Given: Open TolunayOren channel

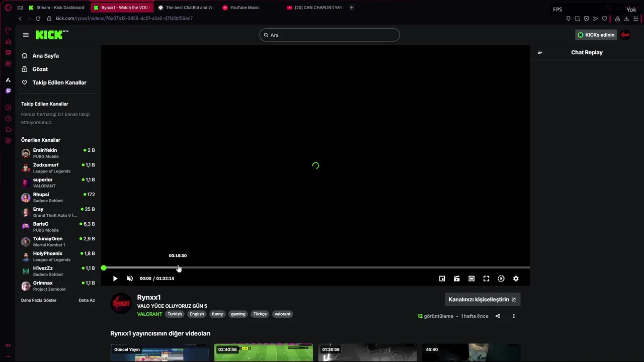Looking at the screenshot, I should pos(58,241).
